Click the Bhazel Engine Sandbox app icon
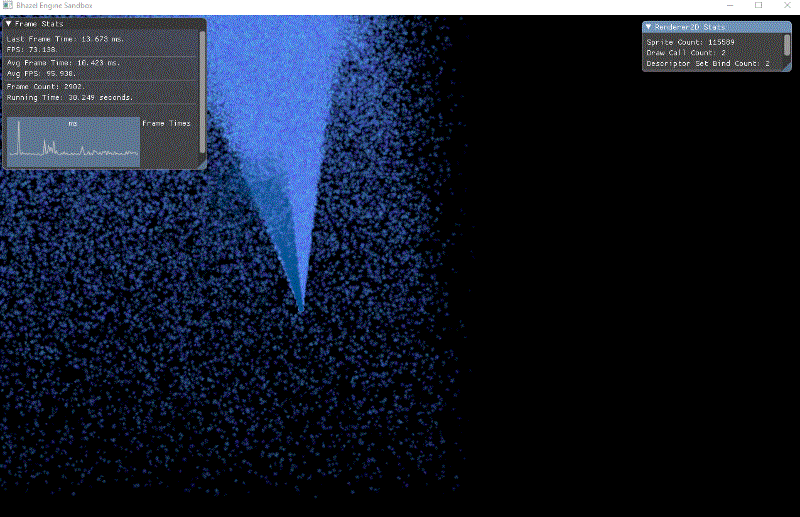Screen dimensions: 800x517 tap(7, 6)
